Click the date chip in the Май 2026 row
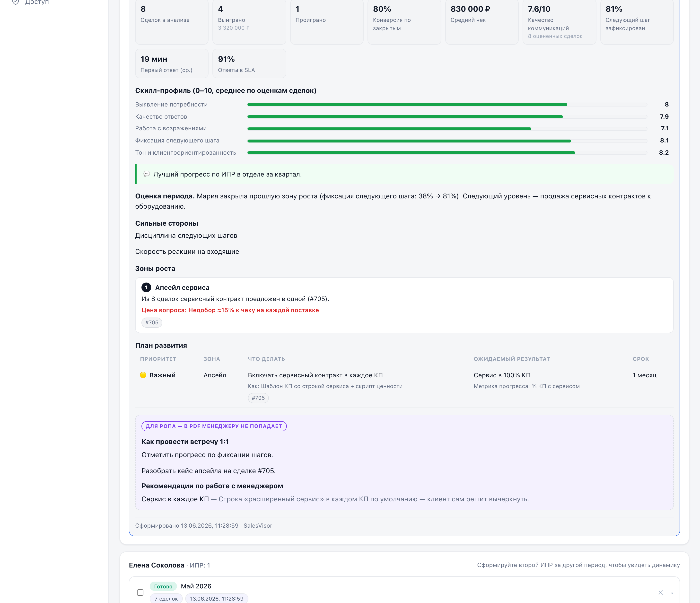 (217, 598)
